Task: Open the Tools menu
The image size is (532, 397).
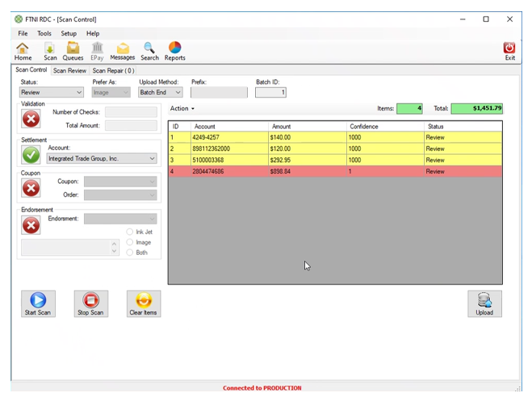Action: [x=44, y=34]
